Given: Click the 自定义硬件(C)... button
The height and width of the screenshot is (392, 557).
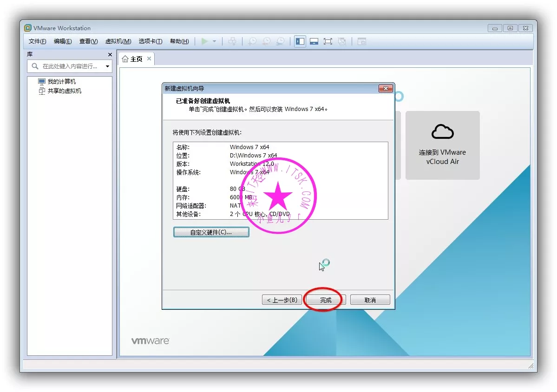Looking at the screenshot, I should tap(211, 232).
